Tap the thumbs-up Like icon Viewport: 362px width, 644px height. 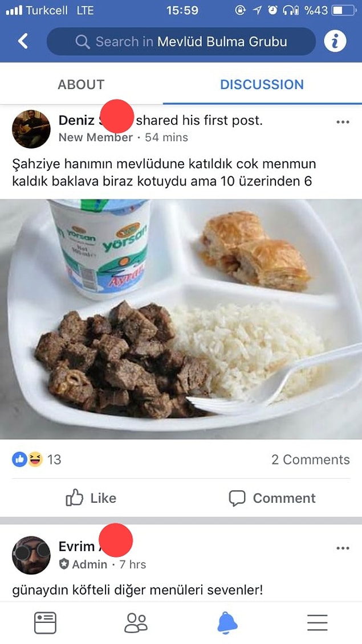coord(75,498)
